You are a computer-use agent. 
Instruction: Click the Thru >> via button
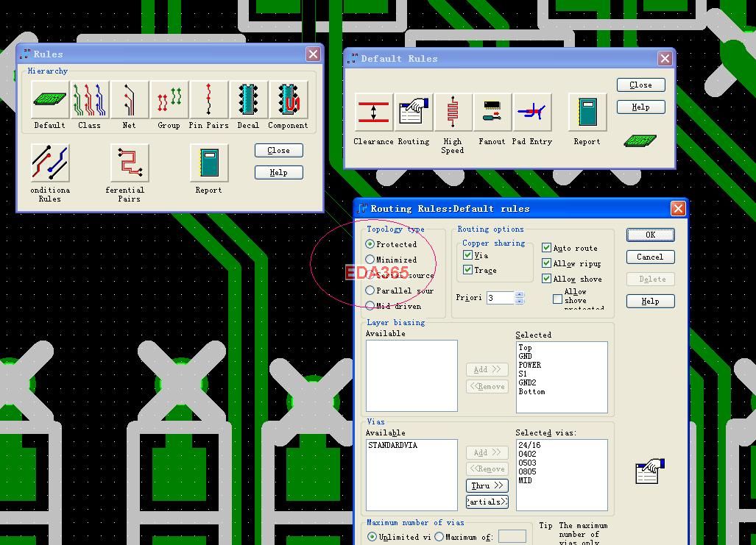487,485
